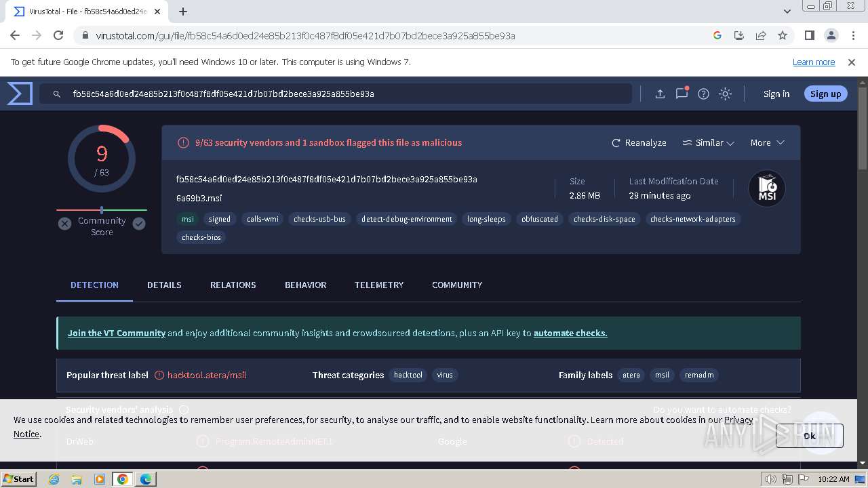Click the Google search icon in address bar

click(717, 35)
